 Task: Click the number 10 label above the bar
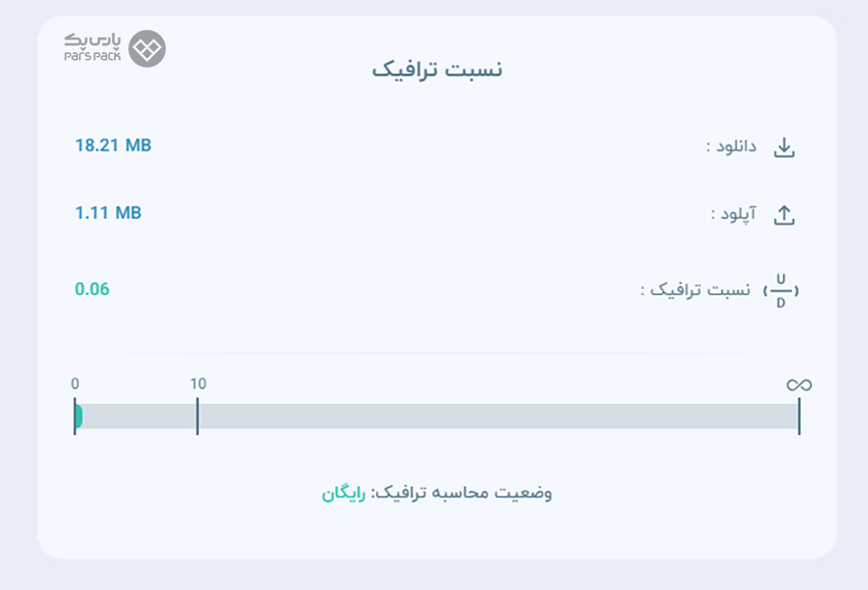point(198,384)
